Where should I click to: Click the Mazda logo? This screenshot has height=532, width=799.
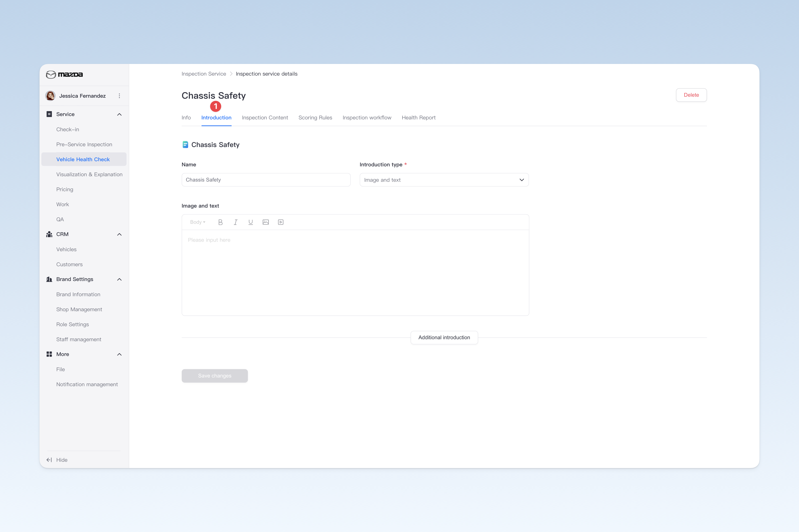pos(64,74)
